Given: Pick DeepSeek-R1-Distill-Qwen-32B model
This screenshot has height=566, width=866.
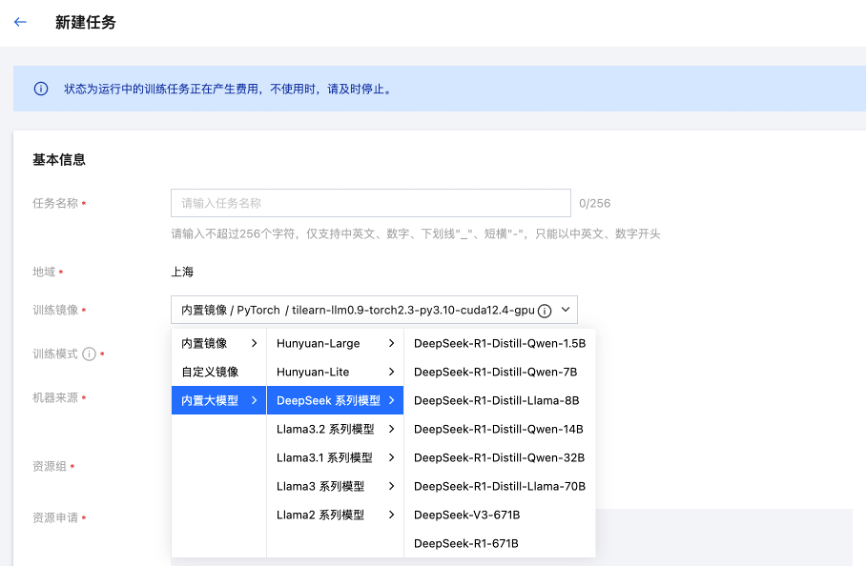Looking at the screenshot, I should [x=499, y=458].
